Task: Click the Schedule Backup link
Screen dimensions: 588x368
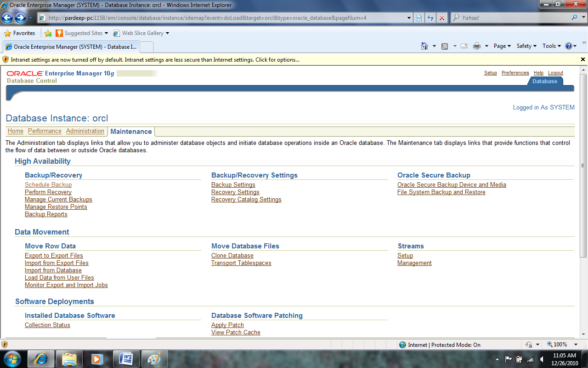Action: (48, 185)
